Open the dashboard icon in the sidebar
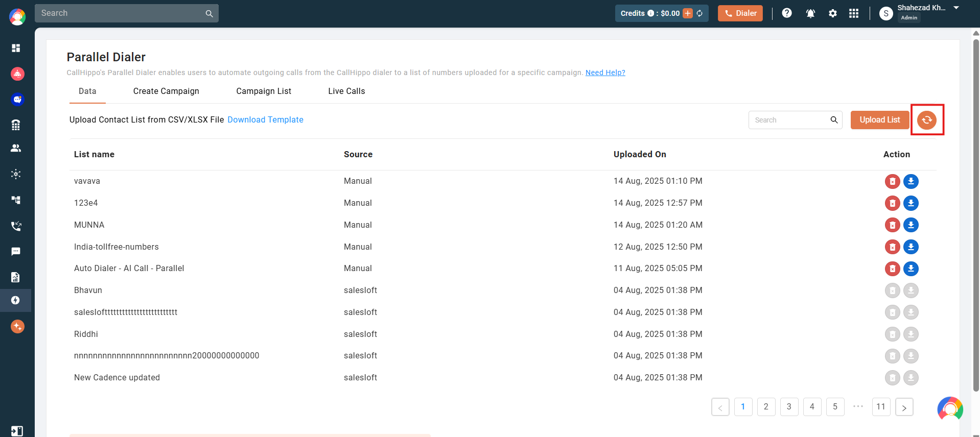The height and width of the screenshot is (437, 980). pos(16,48)
